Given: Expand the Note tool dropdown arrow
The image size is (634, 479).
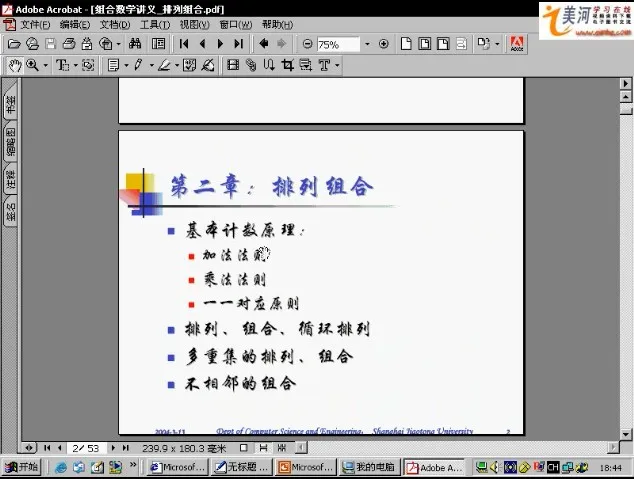Looking at the screenshot, I should [x=126, y=65].
